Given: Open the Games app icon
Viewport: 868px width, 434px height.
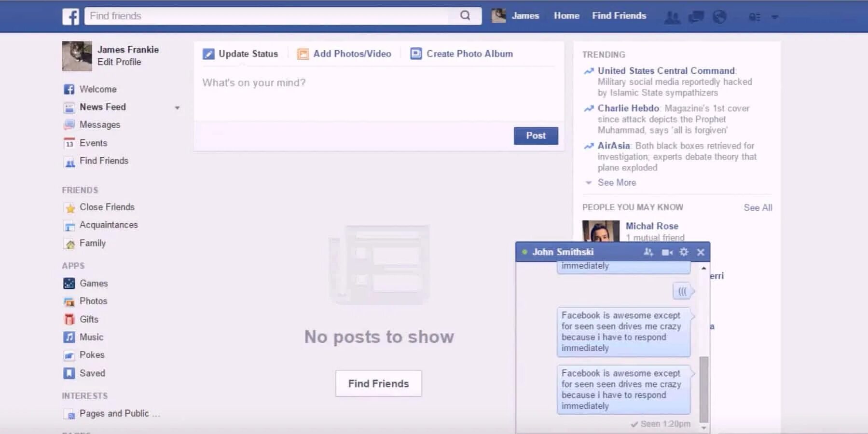Looking at the screenshot, I should [69, 283].
